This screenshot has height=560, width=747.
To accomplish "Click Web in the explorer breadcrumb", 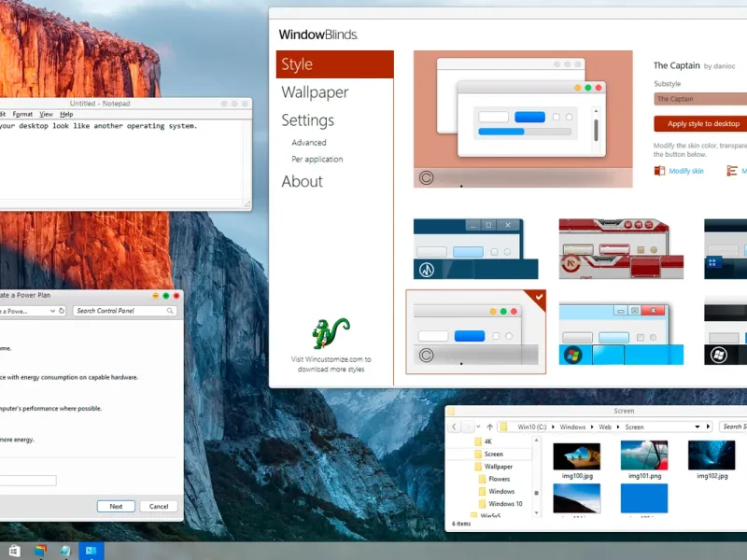I will pos(605,427).
